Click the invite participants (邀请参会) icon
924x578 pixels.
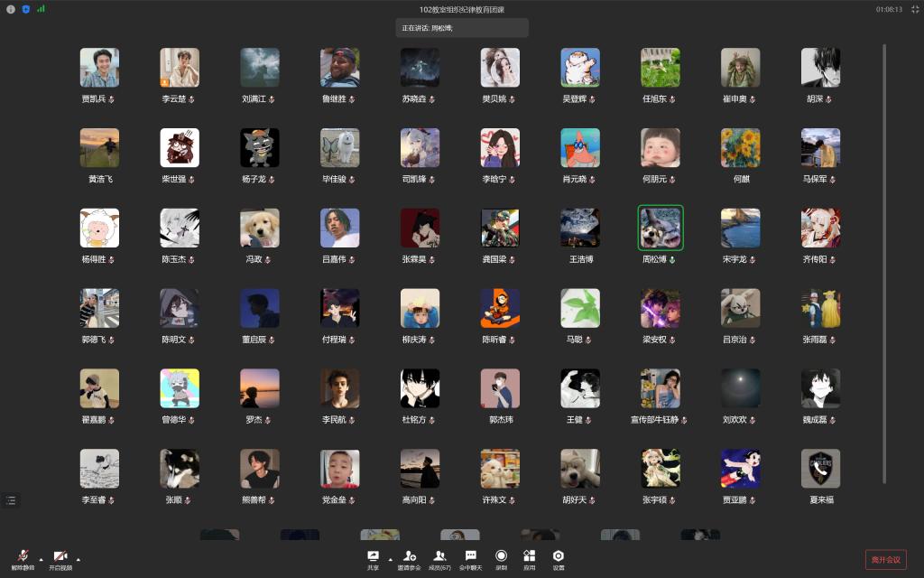(410, 557)
